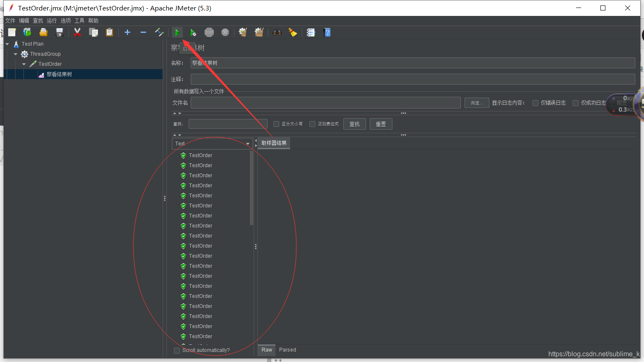Click the 浏览 browse button
This screenshot has height=362, width=644.
[x=477, y=103]
